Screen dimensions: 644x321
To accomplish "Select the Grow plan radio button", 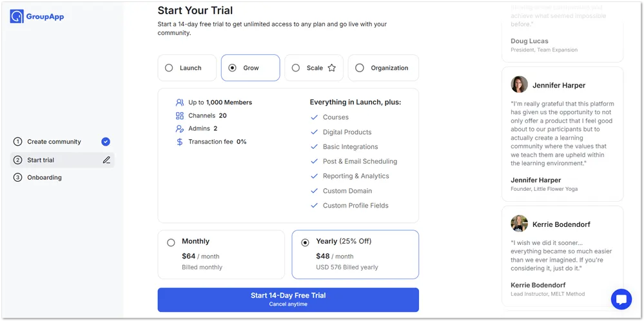I will tap(232, 68).
